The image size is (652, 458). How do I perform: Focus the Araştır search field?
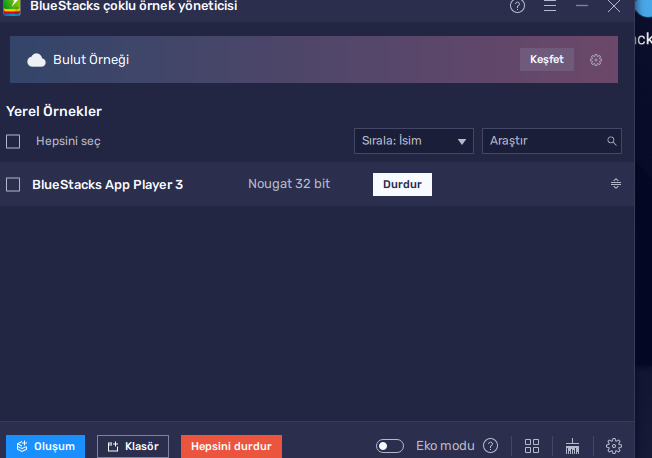click(552, 141)
